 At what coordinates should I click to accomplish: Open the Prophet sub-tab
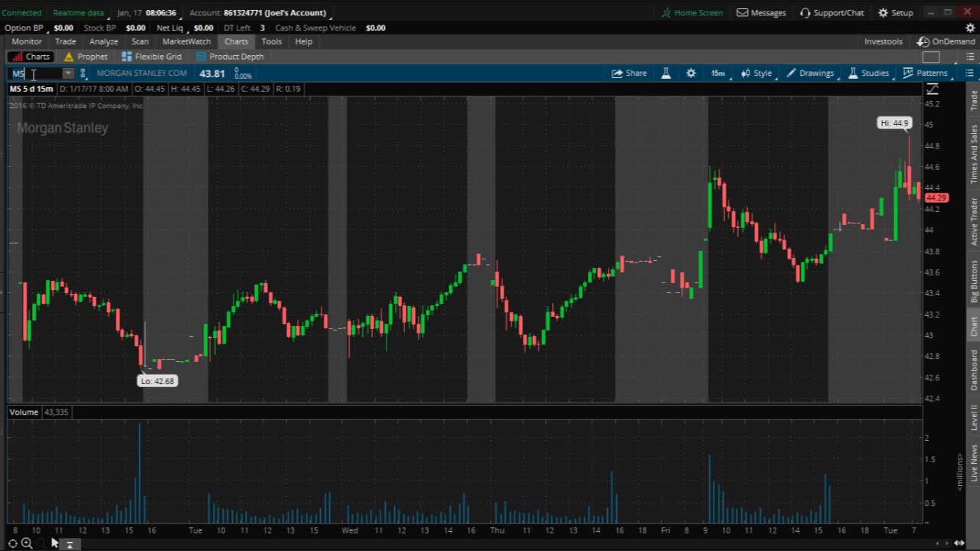(x=86, y=57)
